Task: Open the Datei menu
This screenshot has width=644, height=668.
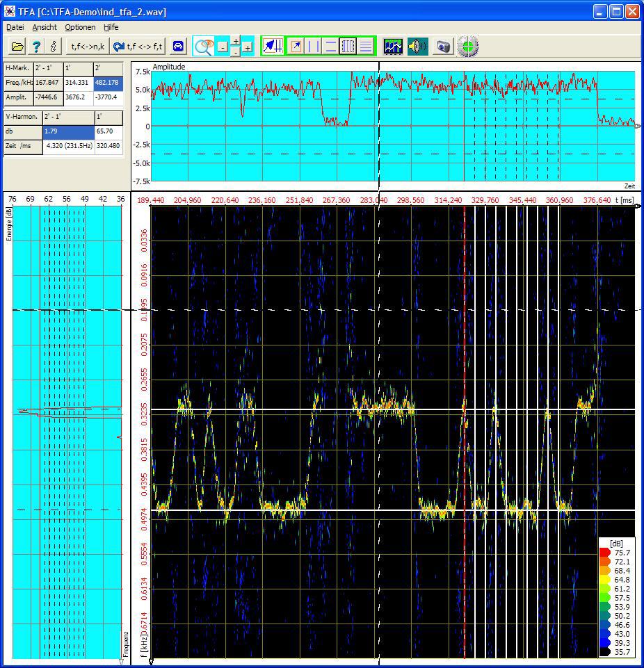Action: pyautogui.click(x=15, y=27)
